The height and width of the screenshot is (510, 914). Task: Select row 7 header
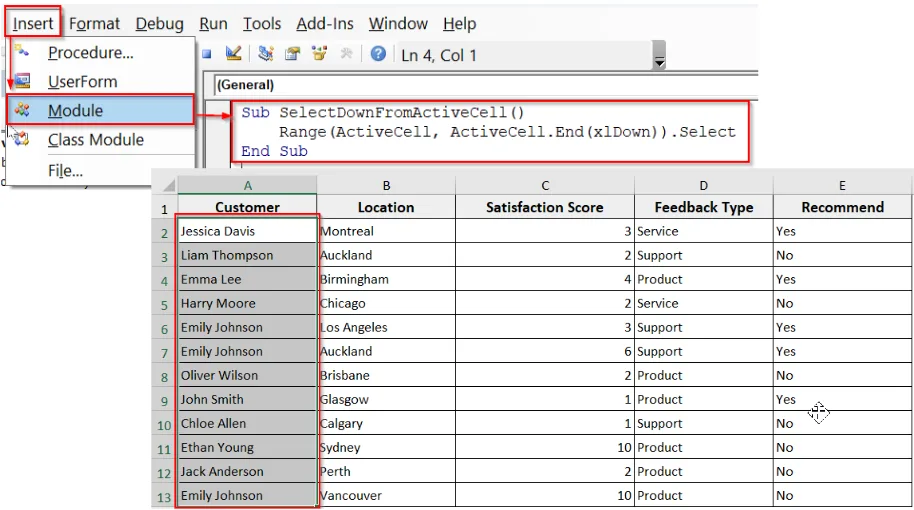[x=164, y=353]
